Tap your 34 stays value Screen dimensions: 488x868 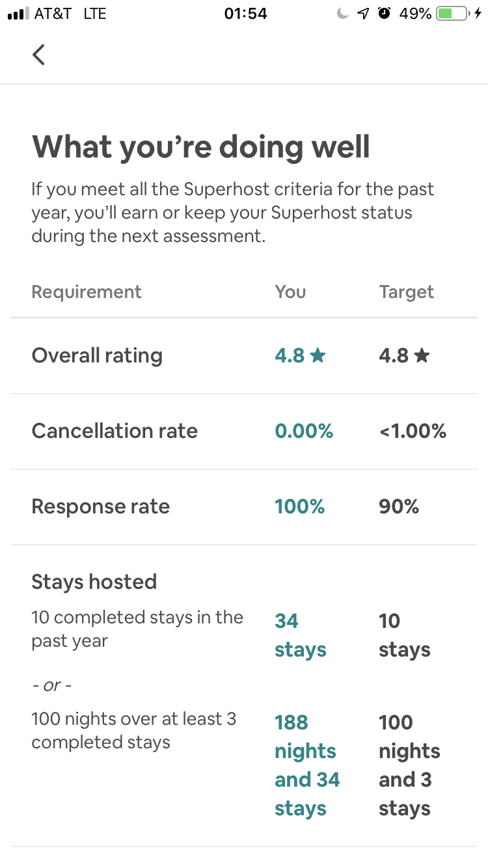tap(300, 635)
